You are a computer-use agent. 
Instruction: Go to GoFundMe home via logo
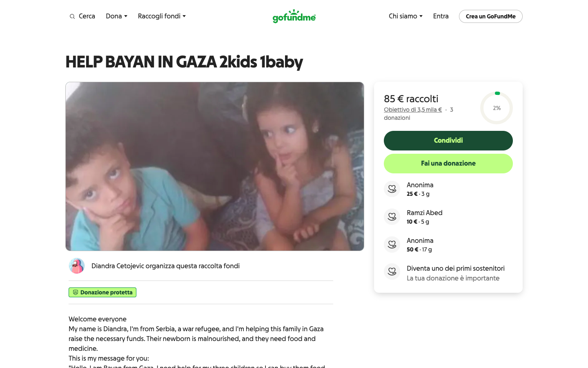294,16
